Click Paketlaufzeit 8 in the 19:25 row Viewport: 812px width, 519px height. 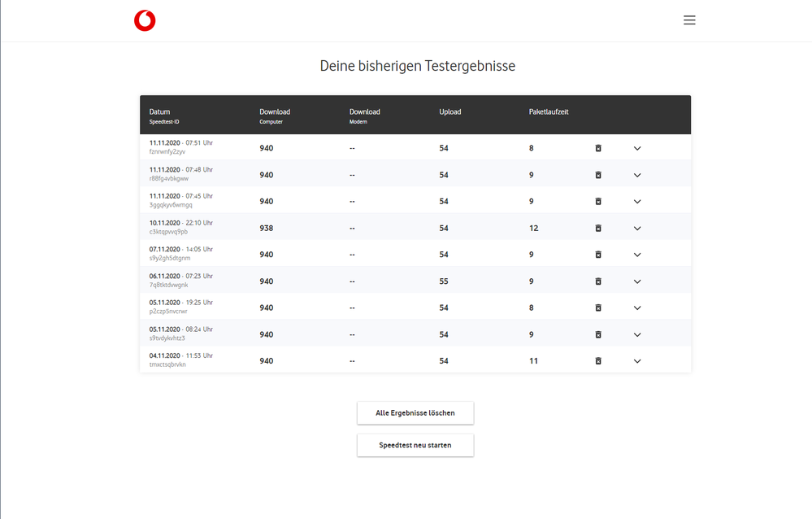click(x=532, y=308)
